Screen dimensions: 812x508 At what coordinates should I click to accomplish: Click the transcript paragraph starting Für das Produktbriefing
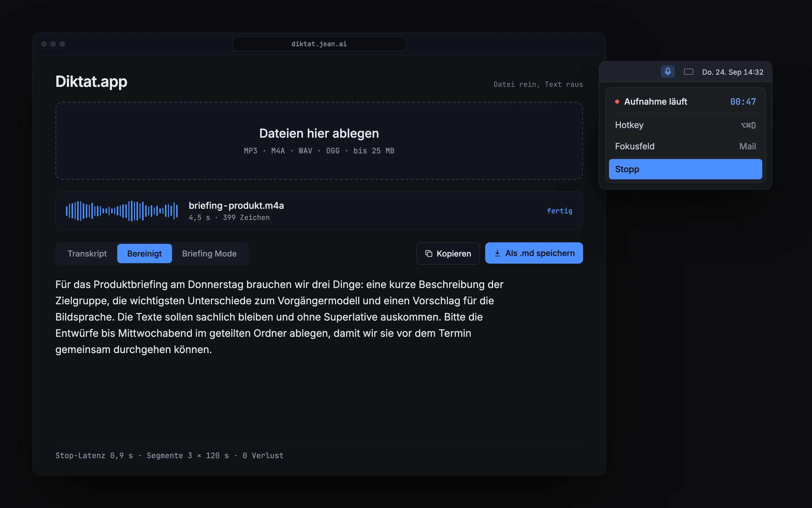(x=279, y=317)
